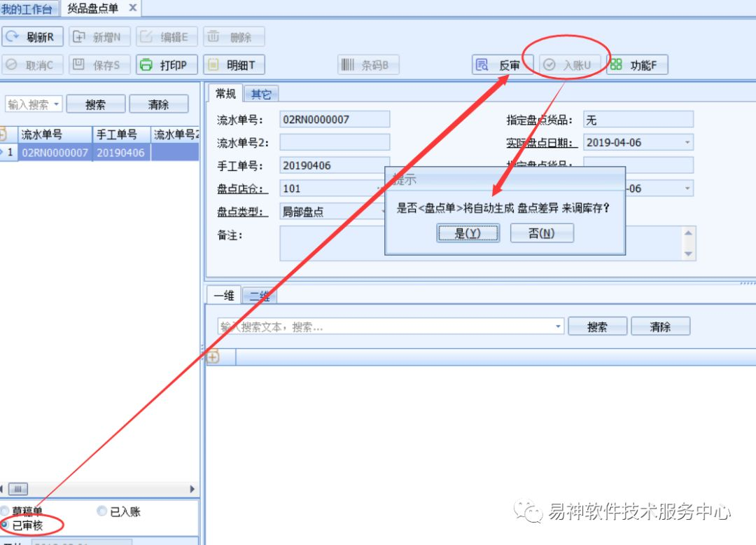Click the 条码B barcode button
The width and height of the screenshot is (756, 545).
(369, 65)
